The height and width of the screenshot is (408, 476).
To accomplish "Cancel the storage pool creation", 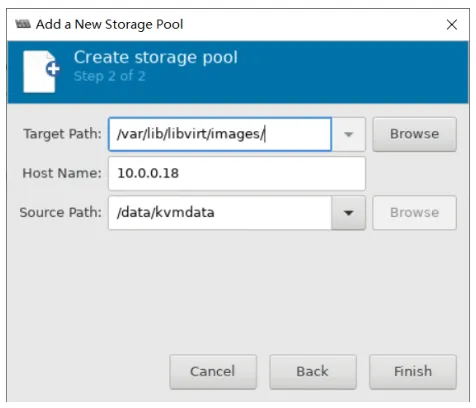I will tap(213, 371).
